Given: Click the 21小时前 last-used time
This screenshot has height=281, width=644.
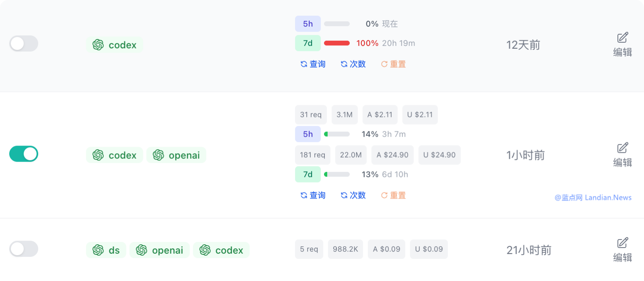Looking at the screenshot, I should coord(529,250).
